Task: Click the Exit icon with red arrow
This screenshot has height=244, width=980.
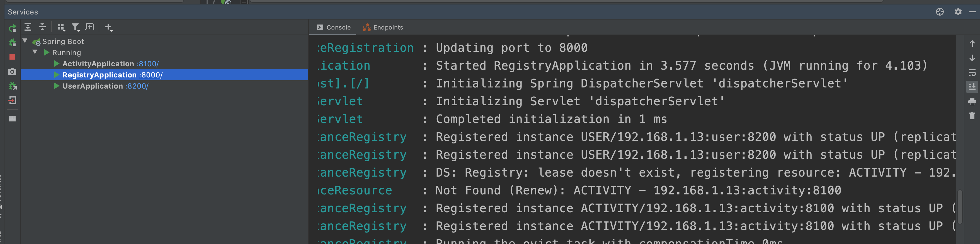Action: coord(12,101)
